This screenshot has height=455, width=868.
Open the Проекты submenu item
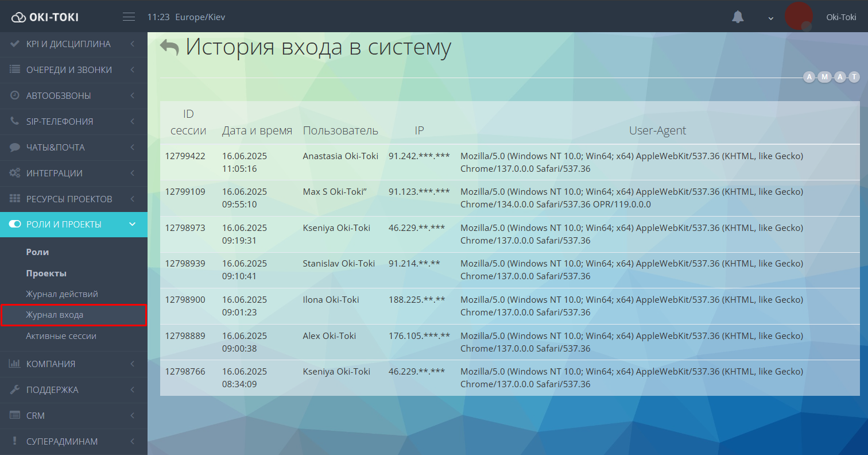46,273
